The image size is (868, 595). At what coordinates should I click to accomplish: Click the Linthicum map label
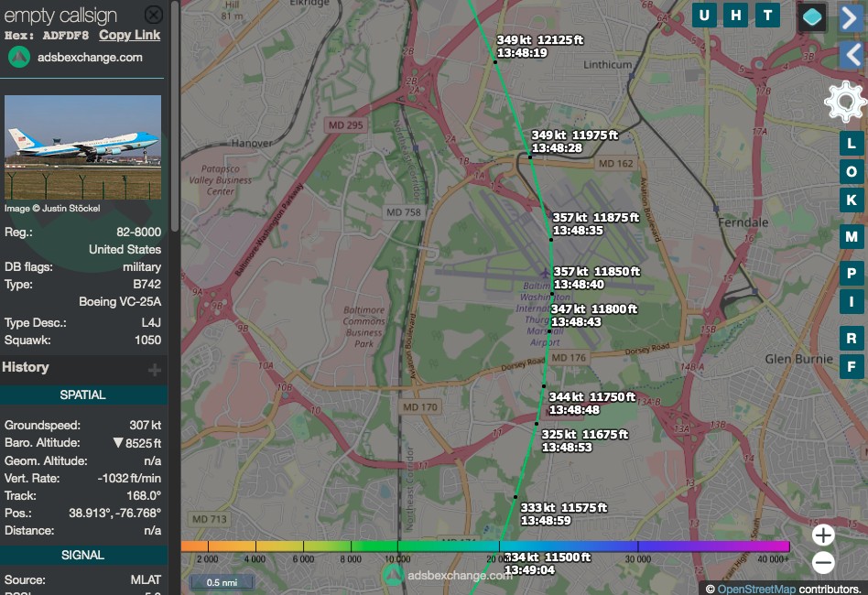(607, 65)
